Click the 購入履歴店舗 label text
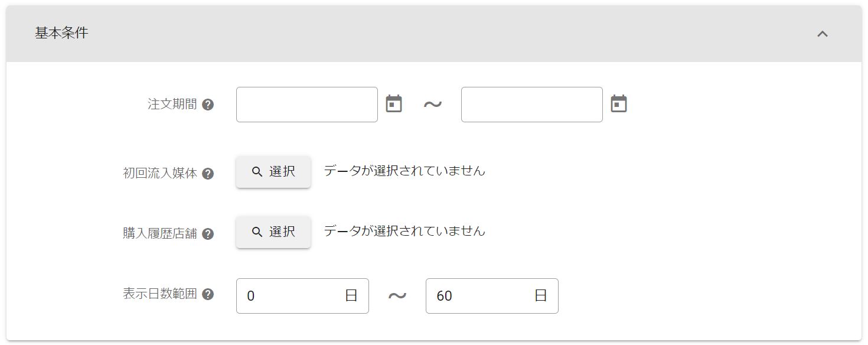The height and width of the screenshot is (345, 868). (159, 234)
